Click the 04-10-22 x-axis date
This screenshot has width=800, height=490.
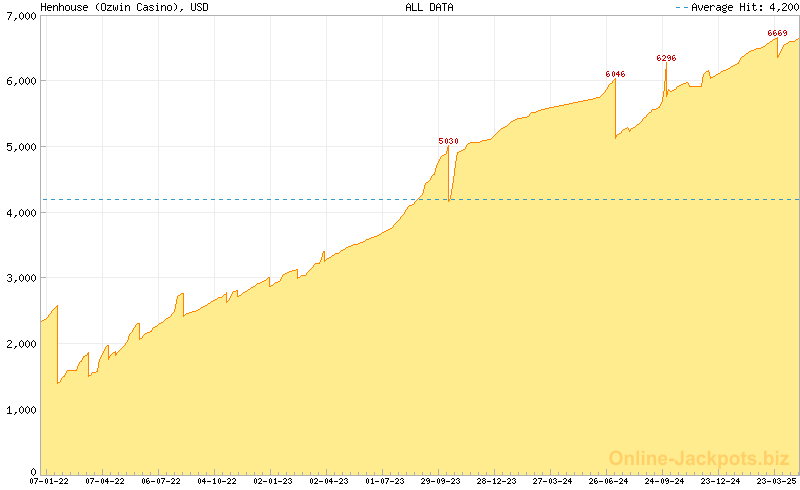tap(217, 481)
